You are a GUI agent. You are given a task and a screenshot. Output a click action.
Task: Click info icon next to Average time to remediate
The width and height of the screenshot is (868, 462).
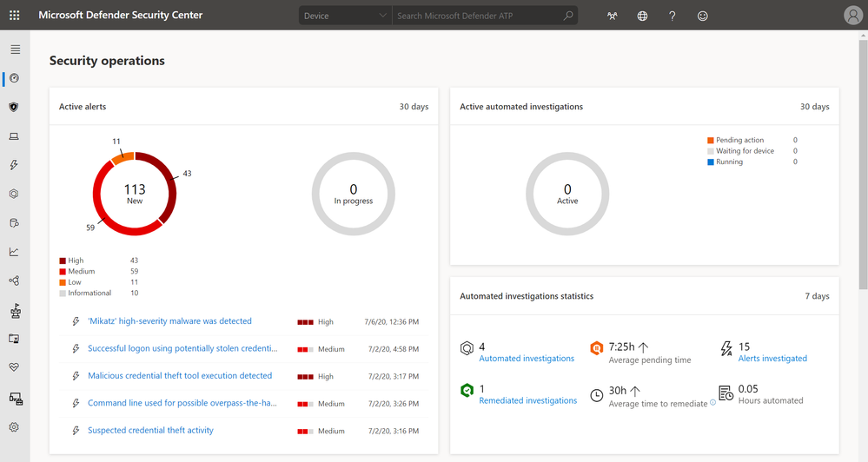(713, 403)
